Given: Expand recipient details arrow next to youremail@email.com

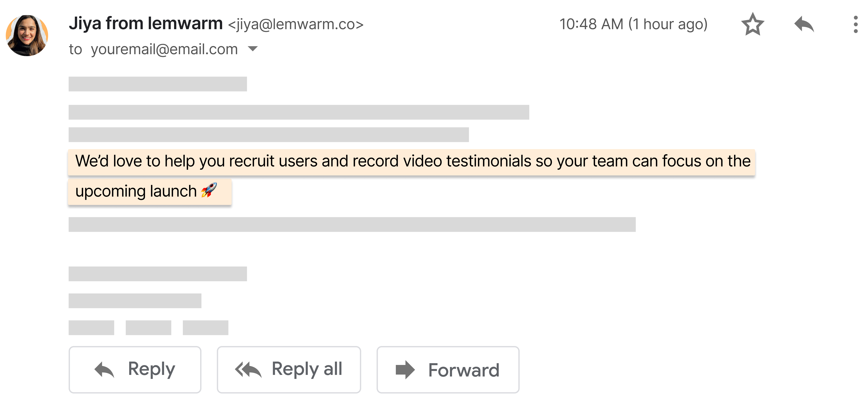Looking at the screenshot, I should pos(252,49).
